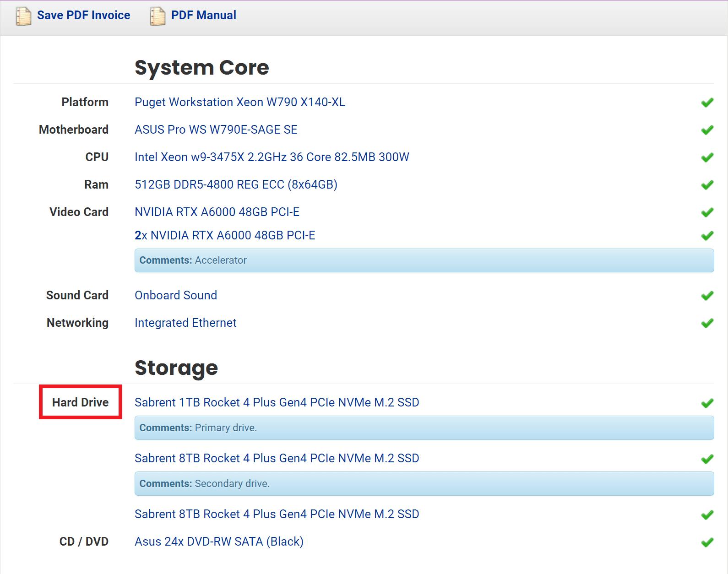Click the PDF Manual document icon
Viewport: 728px width, 574px height.
[158, 16]
